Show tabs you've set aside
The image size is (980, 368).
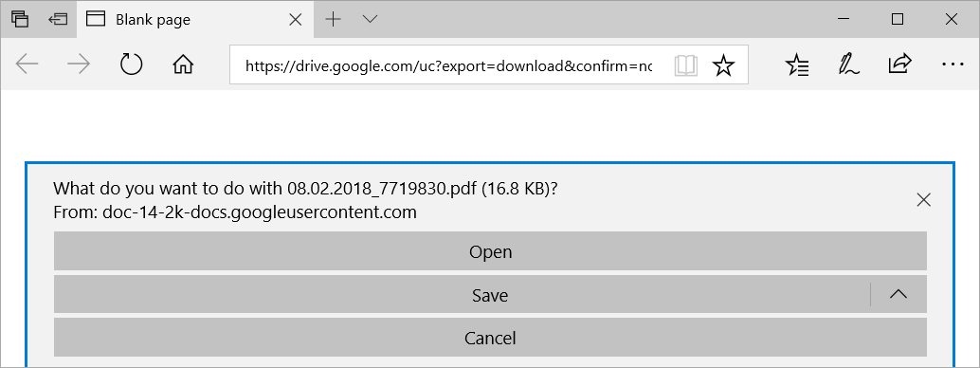20,19
